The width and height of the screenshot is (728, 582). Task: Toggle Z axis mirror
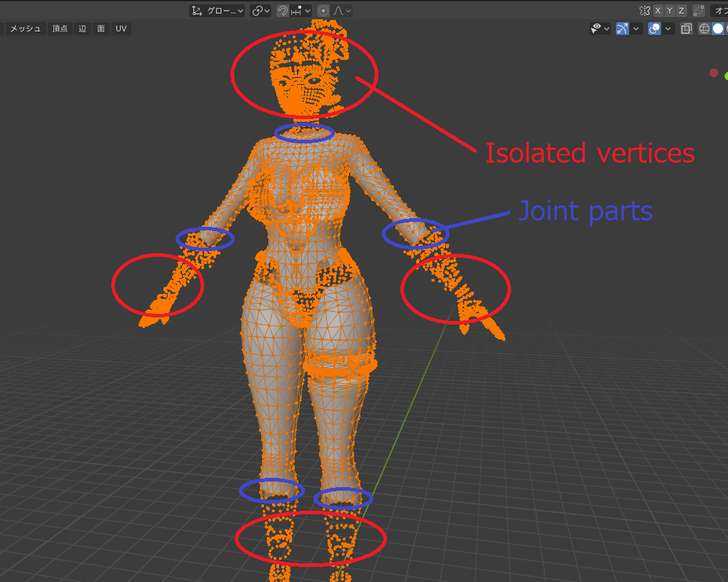coord(681,11)
